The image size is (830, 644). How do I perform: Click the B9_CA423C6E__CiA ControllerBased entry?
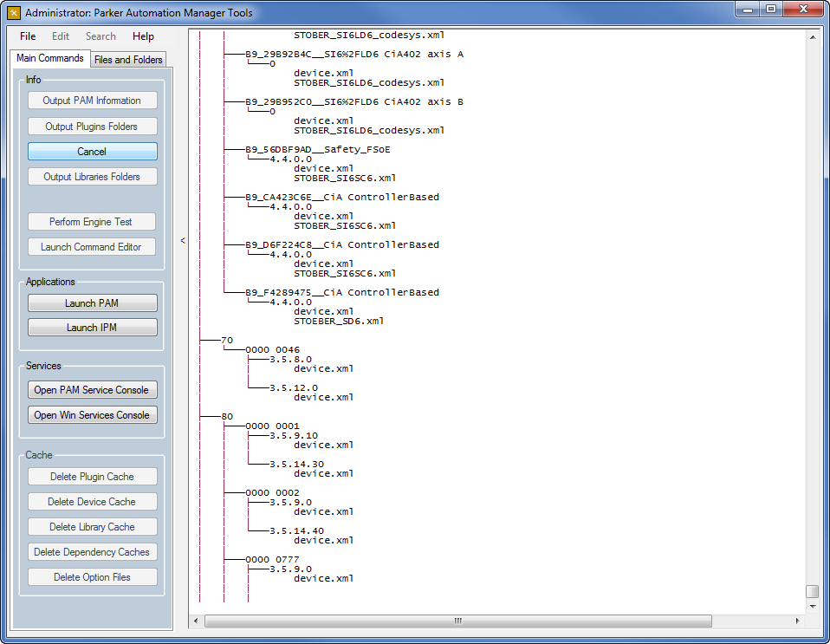click(342, 197)
